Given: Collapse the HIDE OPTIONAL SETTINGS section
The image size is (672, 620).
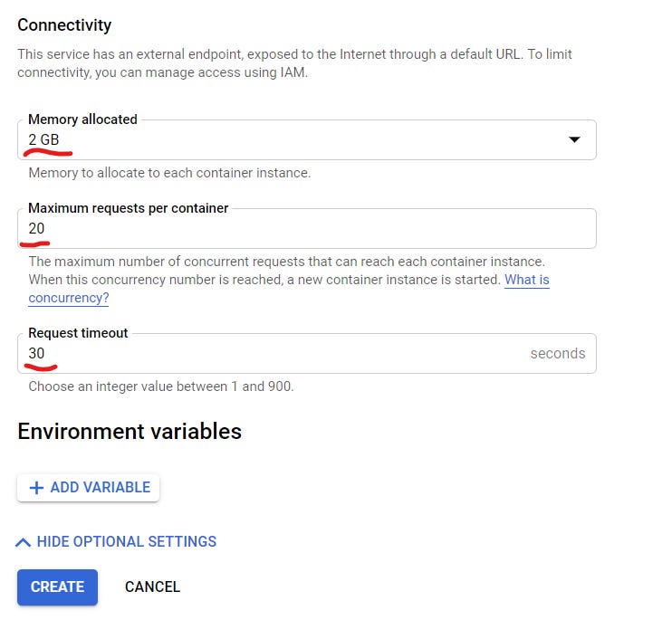Looking at the screenshot, I should [126, 542].
